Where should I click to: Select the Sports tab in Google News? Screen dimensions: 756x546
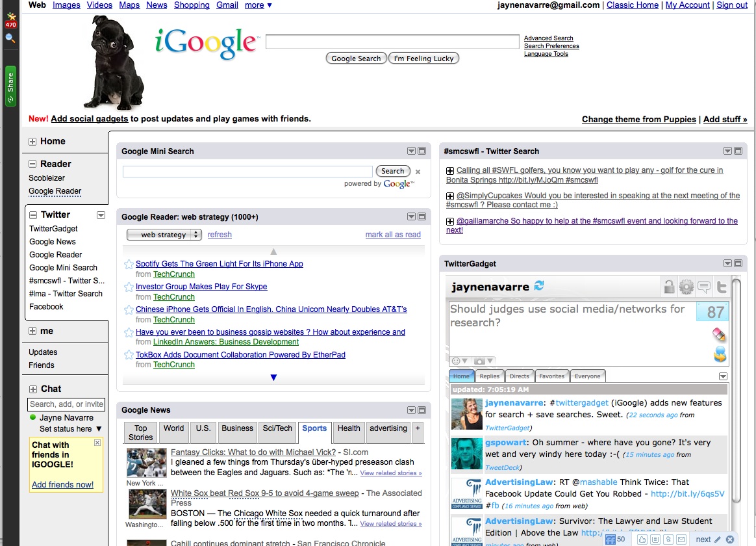click(314, 433)
